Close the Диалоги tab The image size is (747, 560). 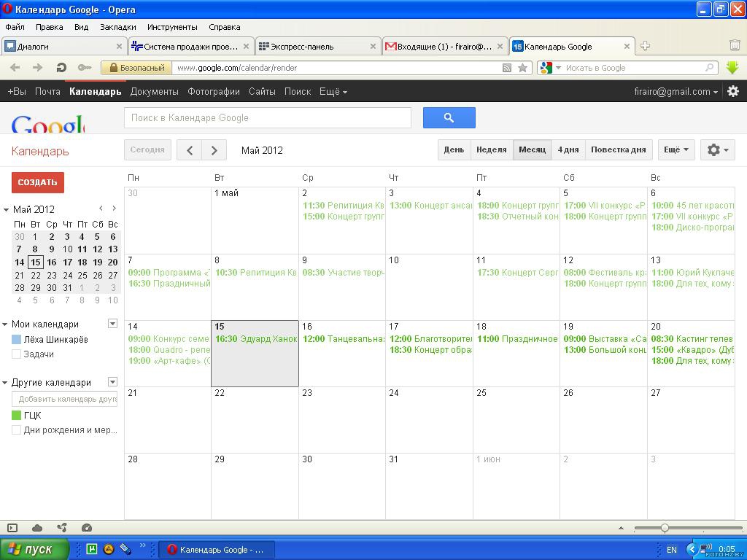[x=119, y=47]
